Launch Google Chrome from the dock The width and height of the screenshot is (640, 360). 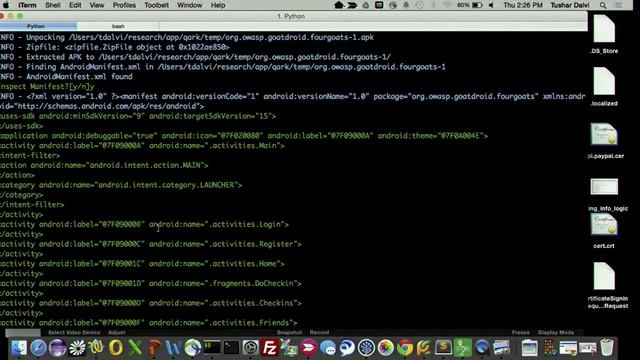405,348
